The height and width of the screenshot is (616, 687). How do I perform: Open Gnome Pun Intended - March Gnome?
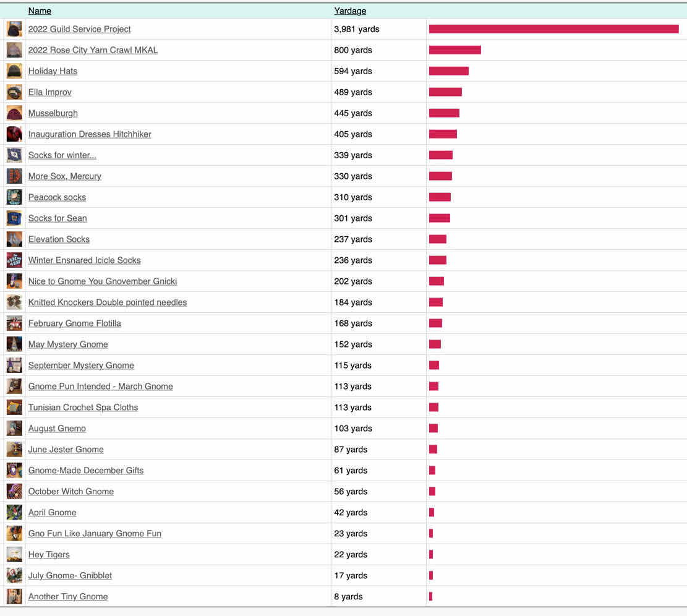(x=100, y=387)
